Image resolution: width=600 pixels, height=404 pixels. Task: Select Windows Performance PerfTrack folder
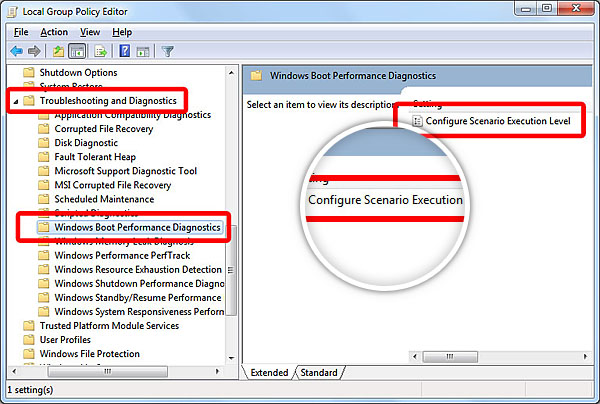click(x=122, y=256)
